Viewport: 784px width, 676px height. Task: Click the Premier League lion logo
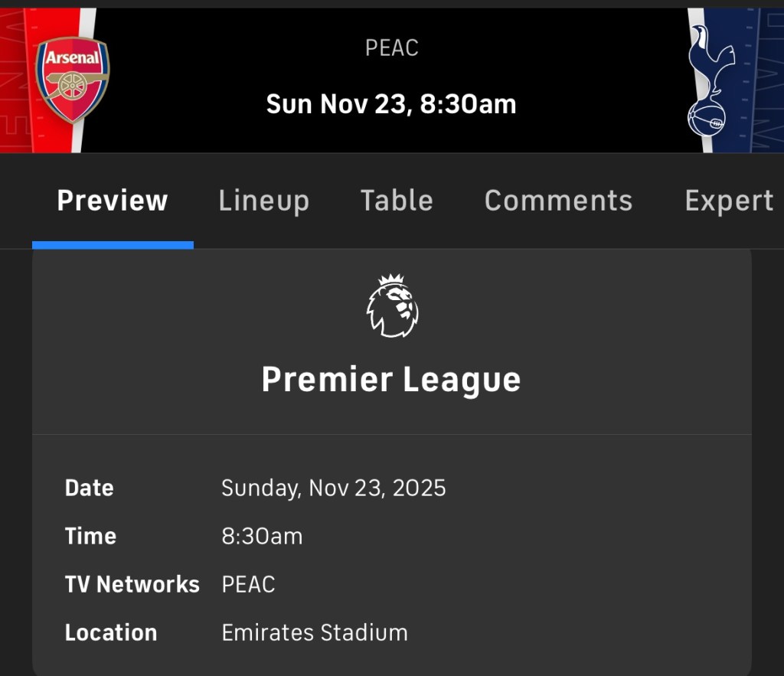pos(392,306)
